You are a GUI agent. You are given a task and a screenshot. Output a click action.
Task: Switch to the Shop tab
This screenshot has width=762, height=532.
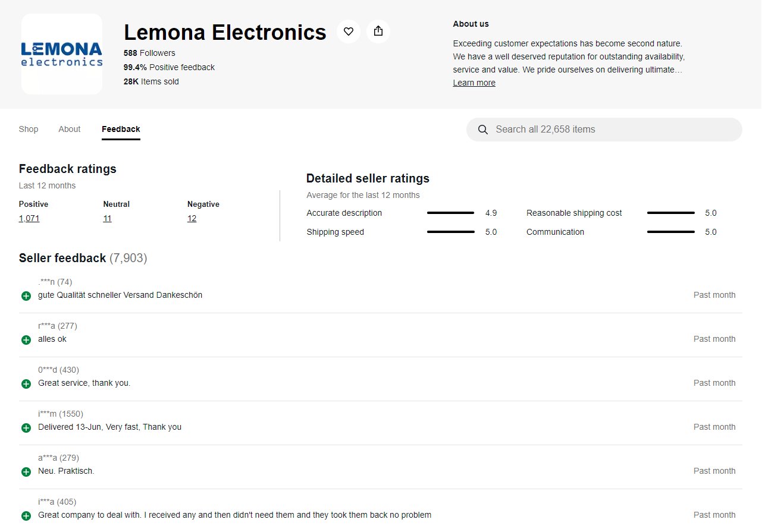tap(29, 129)
